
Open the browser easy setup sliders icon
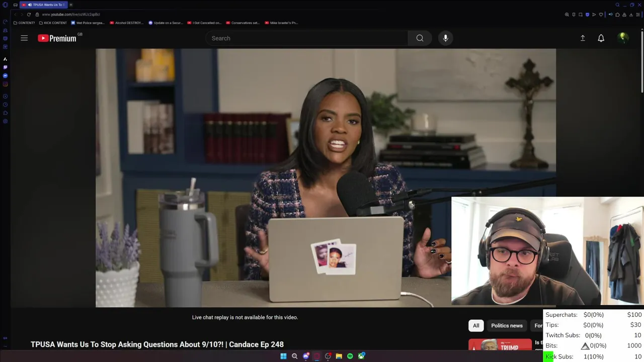(x=637, y=15)
